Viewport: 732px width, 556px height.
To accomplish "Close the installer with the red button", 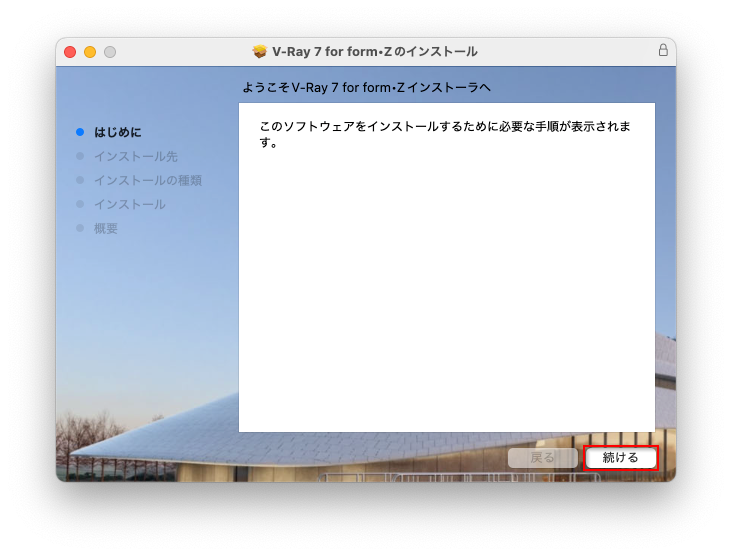I will coord(70,51).
